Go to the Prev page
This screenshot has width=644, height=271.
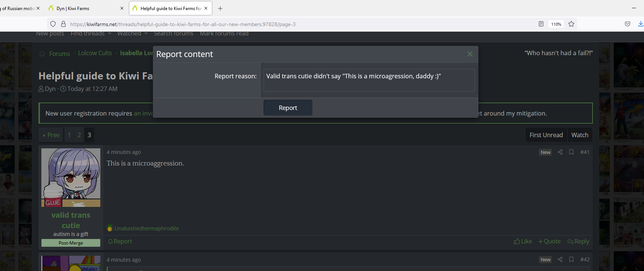51,135
